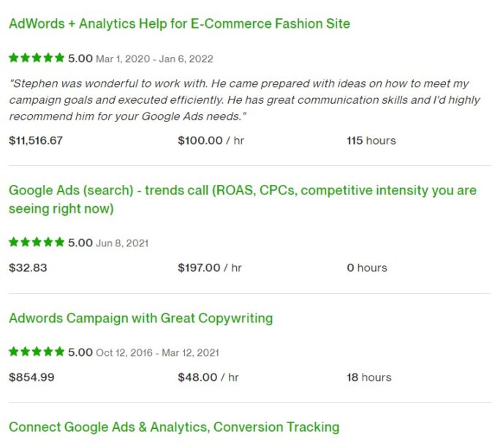The width and height of the screenshot is (503, 448).
Task: Click the 115 hours value
Action: pos(371,140)
